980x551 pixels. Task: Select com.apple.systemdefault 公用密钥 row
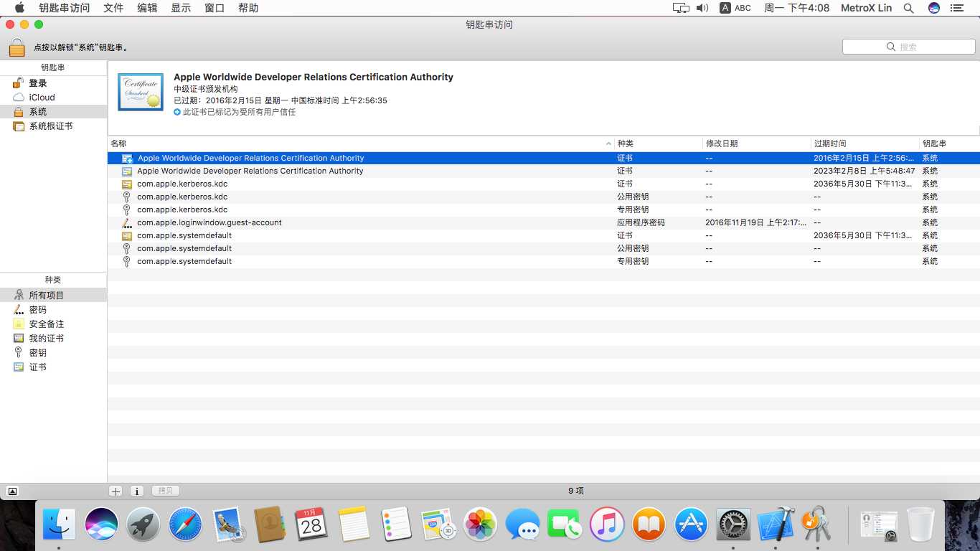pos(544,248)
